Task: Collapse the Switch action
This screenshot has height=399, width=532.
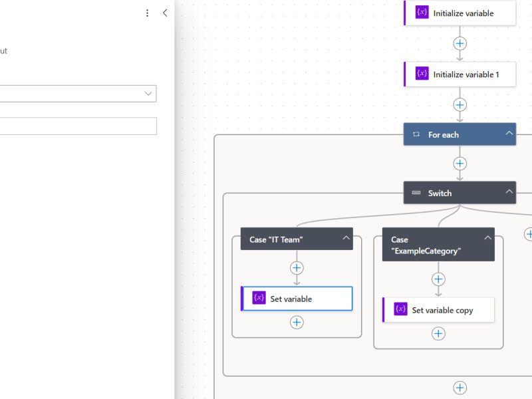Action: (x=509, y=192)
